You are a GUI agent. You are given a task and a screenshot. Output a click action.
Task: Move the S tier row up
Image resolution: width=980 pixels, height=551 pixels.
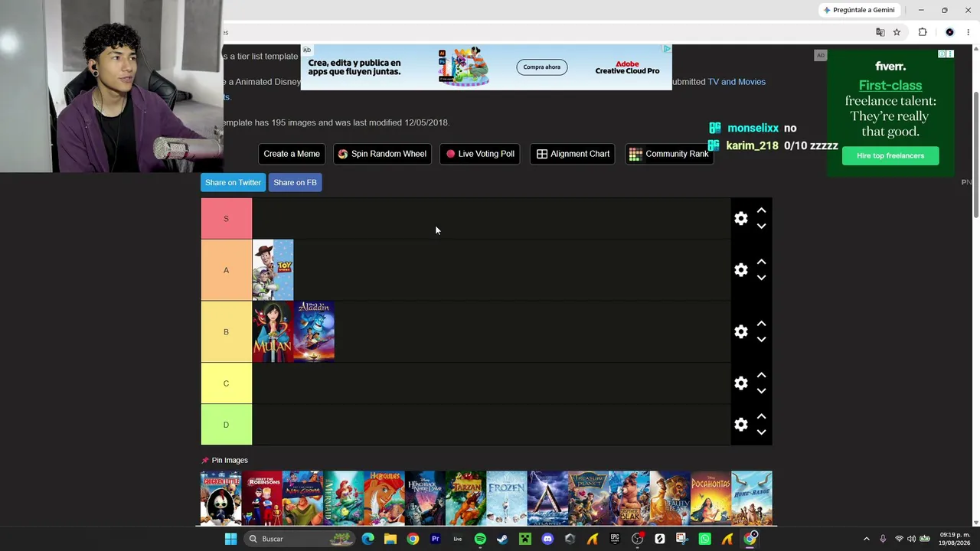761,210
